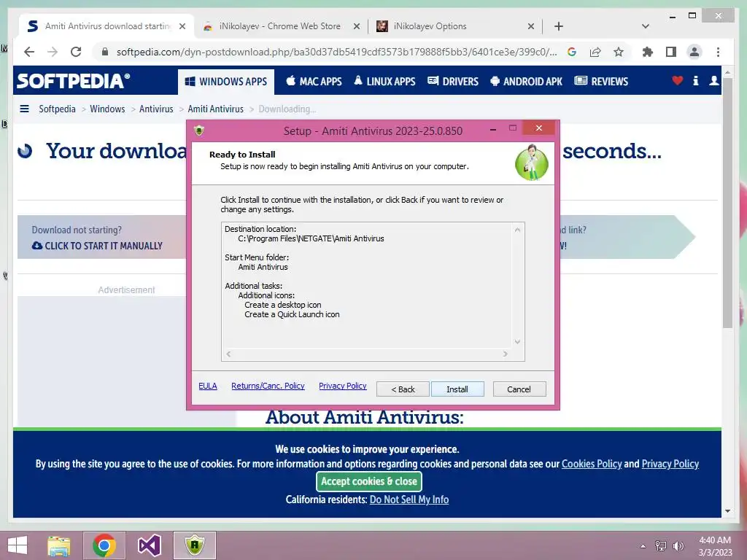Image resolution: width=747 pixels, height=560 pixels.
Task: Click up arrow in summary box scrollbar
Action: point(517,230)
